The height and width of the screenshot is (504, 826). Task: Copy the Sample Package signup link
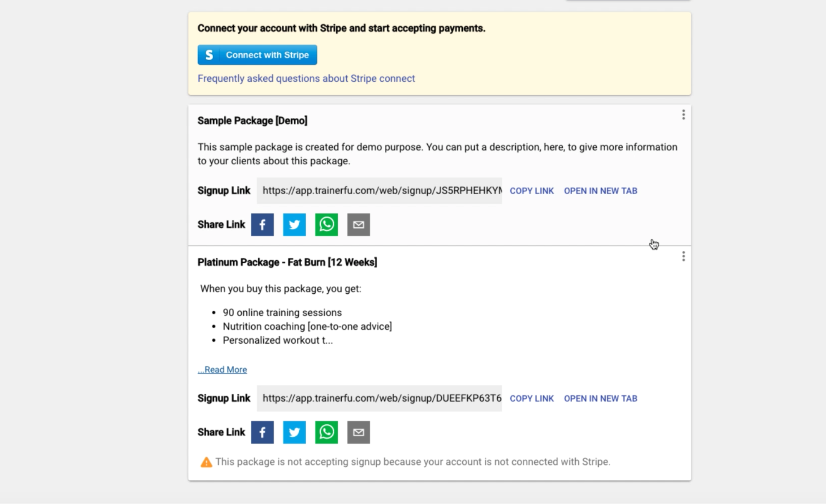pos(531,191)
